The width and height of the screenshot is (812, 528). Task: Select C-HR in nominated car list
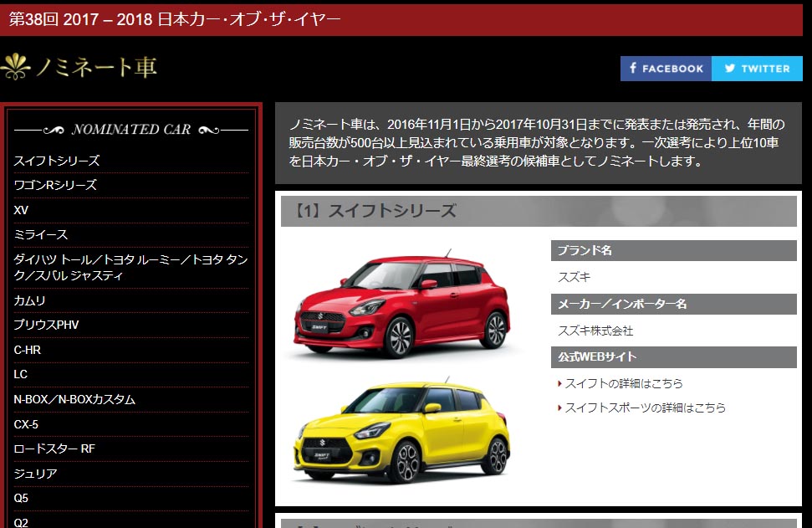click(28, 350)
